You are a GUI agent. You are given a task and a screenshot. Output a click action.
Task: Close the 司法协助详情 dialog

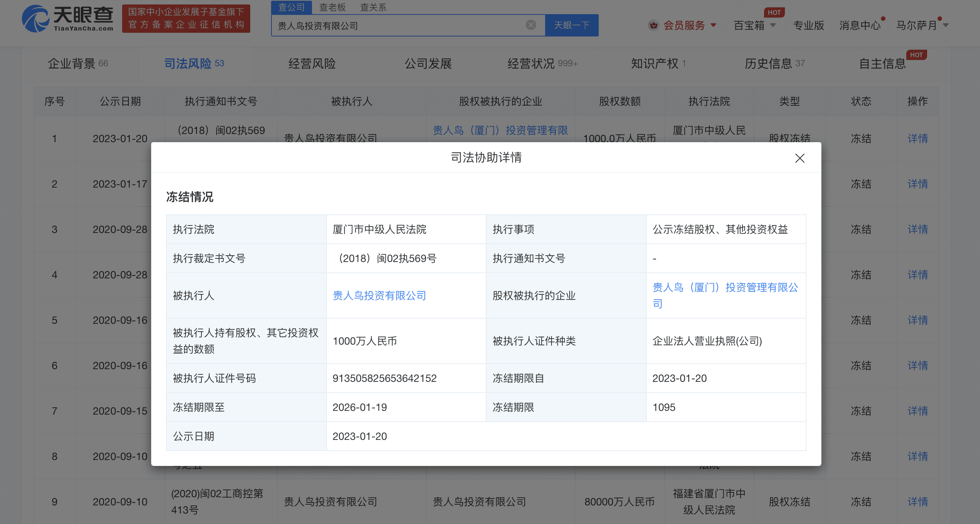click(x=799, y=158)
